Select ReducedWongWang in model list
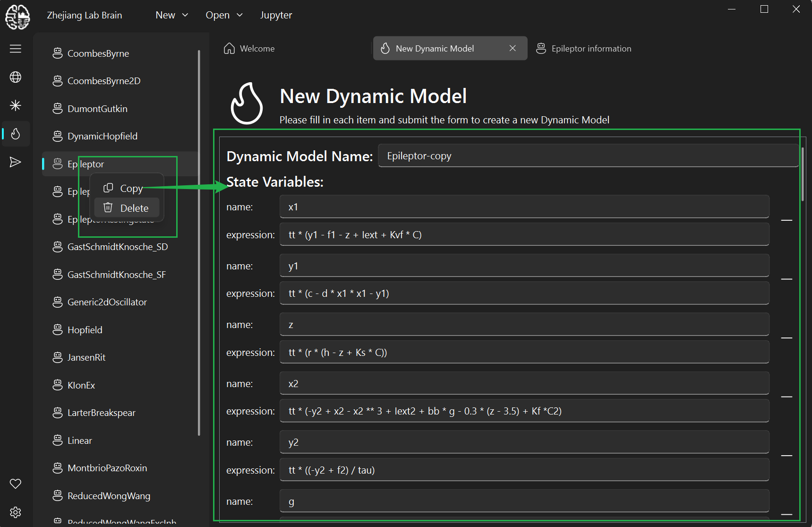The image size is (812, 527). pyautogui.click(x=120, y=496)
